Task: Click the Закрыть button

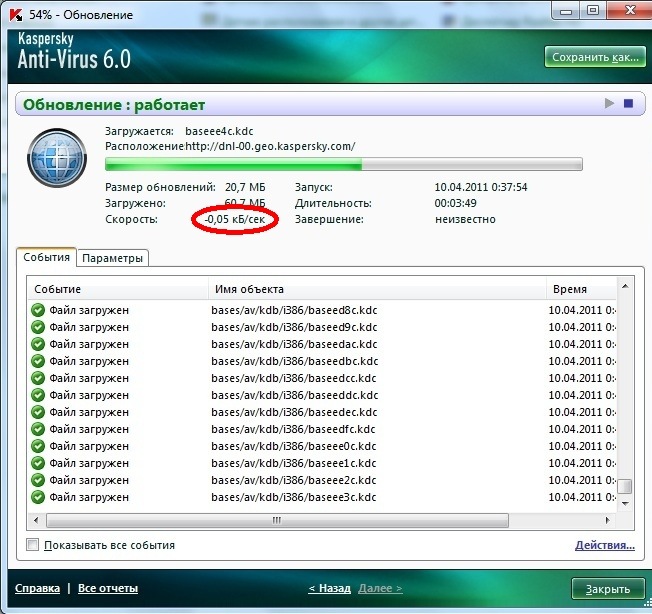Action: (x=608, y=589)
